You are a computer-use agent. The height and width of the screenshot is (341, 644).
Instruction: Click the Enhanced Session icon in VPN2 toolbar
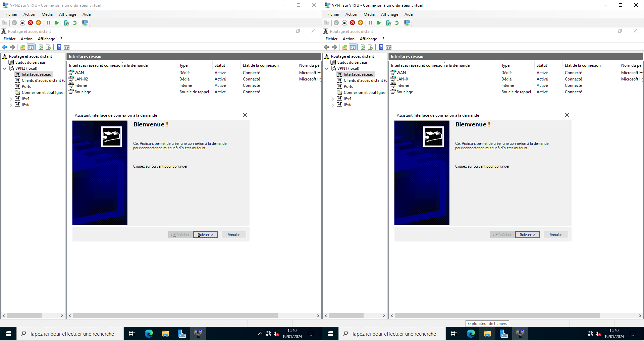click(85, 23)
